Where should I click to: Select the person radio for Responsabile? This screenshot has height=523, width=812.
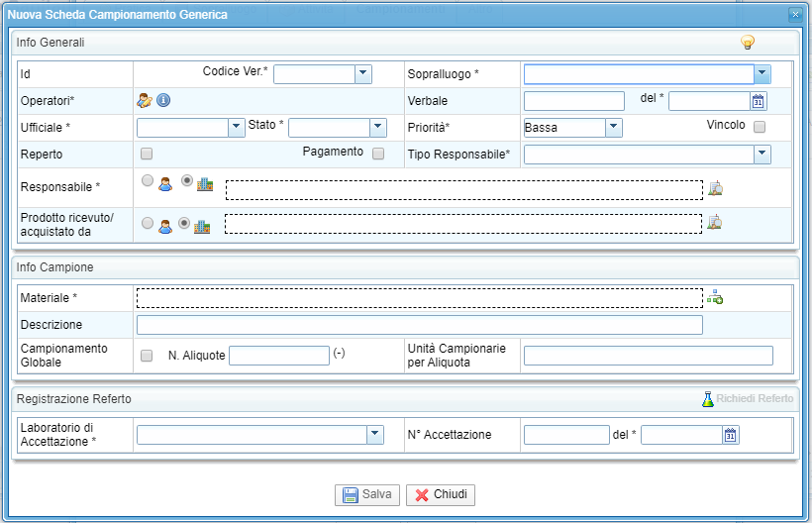148,180
